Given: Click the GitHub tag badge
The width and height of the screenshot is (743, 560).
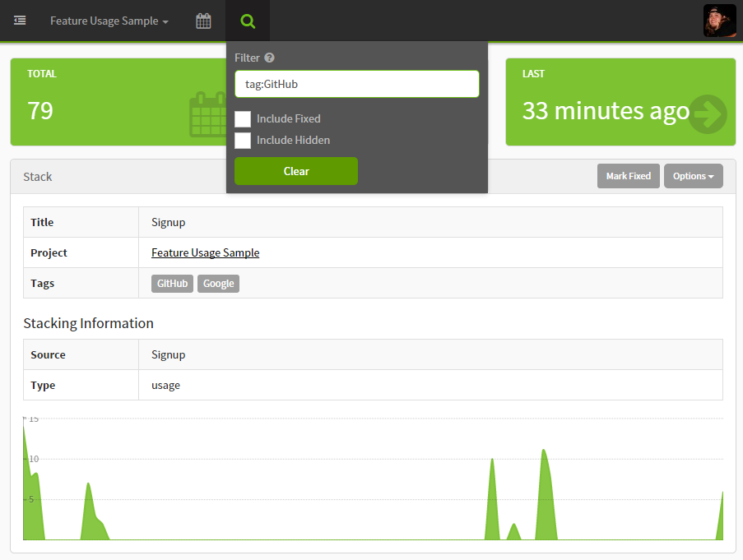Looking at the screenshot, I should pyautogui.click(x=172, y=283).
